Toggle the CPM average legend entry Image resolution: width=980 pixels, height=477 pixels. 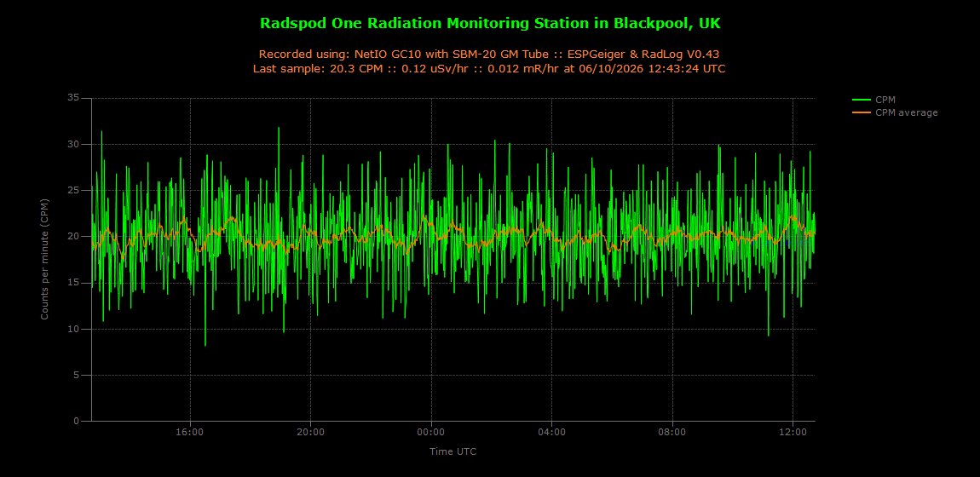(895, 112)
